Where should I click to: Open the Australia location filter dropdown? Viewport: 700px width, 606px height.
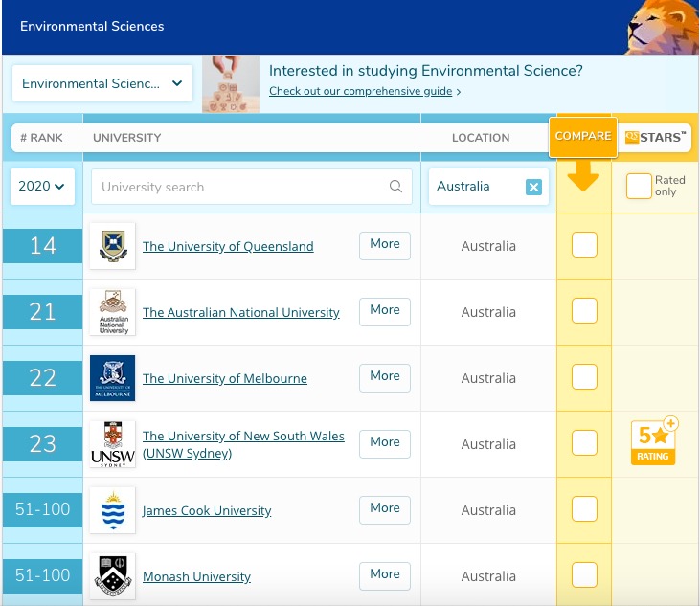488,187
